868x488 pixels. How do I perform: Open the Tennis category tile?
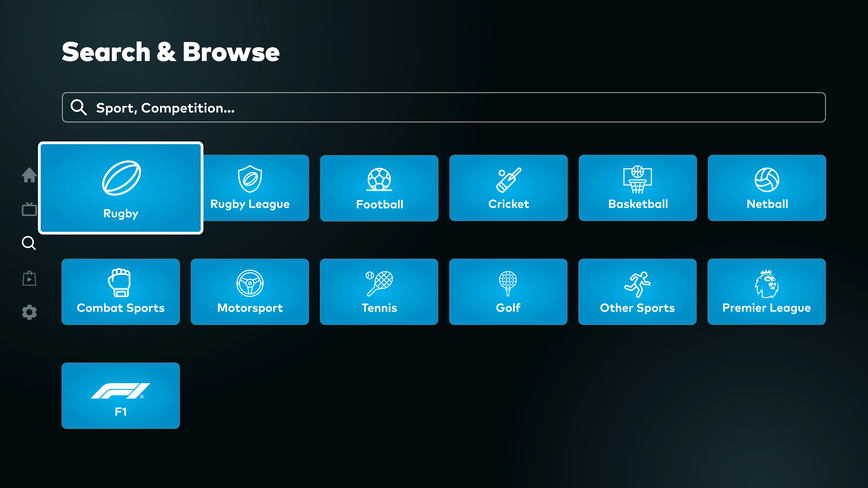pyautogui.click(x=379, y=292)
